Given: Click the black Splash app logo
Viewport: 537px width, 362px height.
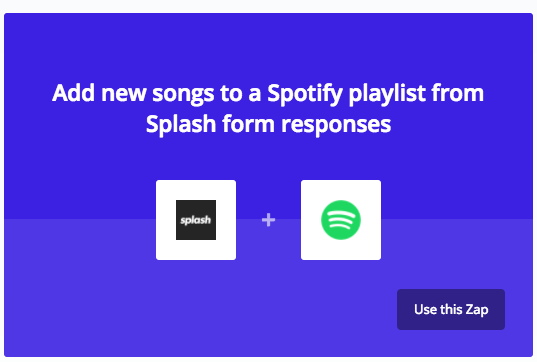Looking at the screenshot, I should tap(196, 220).
